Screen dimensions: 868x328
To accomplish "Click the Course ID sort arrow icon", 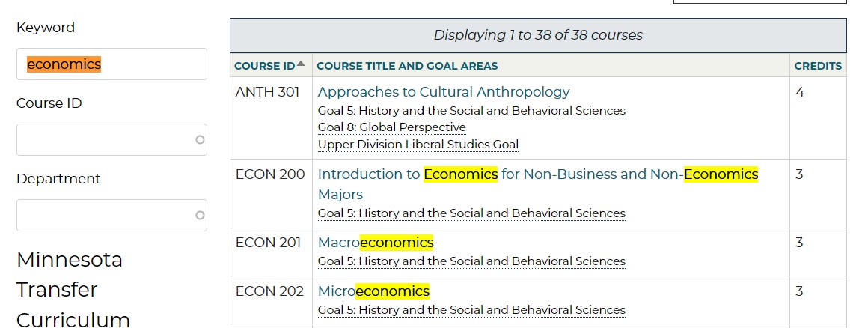I will (301, 64).
